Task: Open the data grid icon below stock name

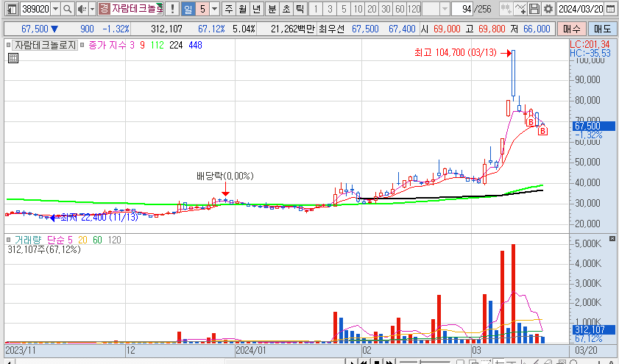Action: [x=13, y=58]
